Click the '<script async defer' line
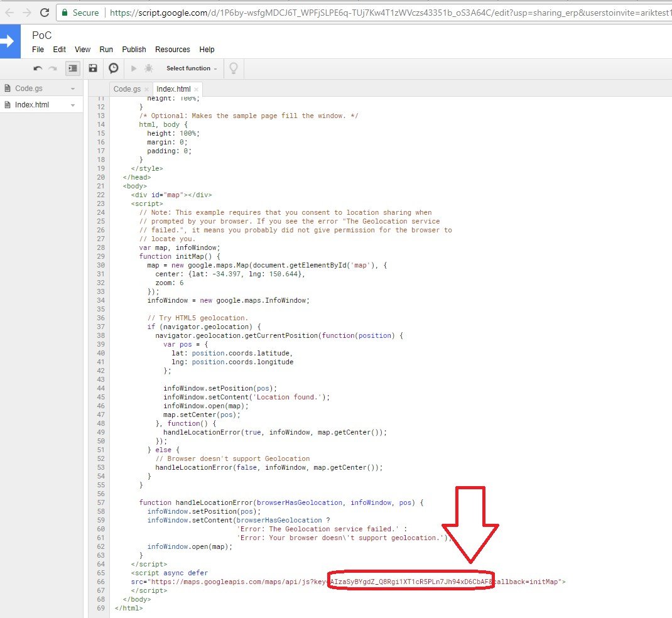 pos(170,573)
